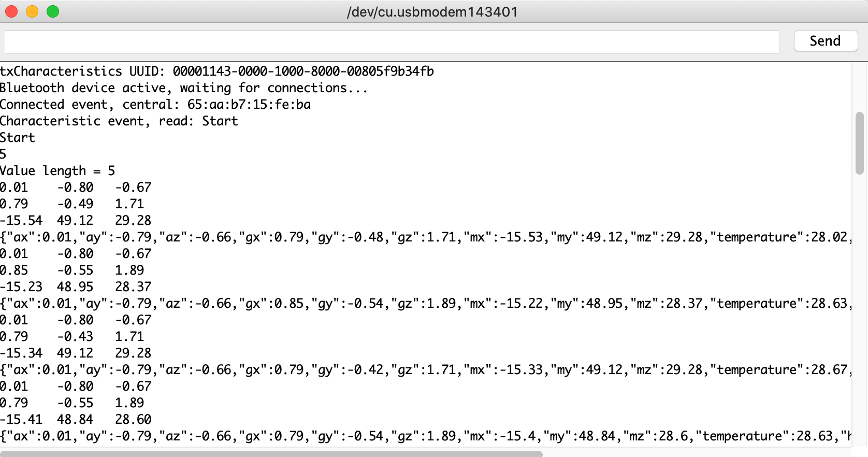Click the gyroscope line reading 0.79 -0.43 1.71
Screen dimensions: 868x457
(x=72, y=337)
